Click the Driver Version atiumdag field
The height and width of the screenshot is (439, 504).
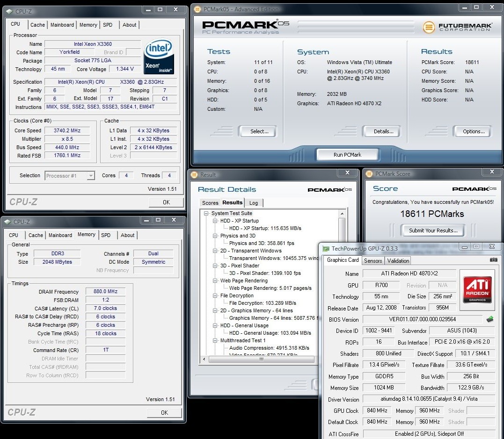(x=429, y=399)
